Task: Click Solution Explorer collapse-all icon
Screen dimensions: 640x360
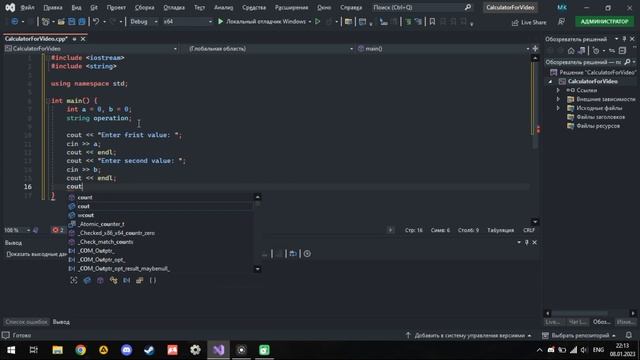Action: (622, 51)
